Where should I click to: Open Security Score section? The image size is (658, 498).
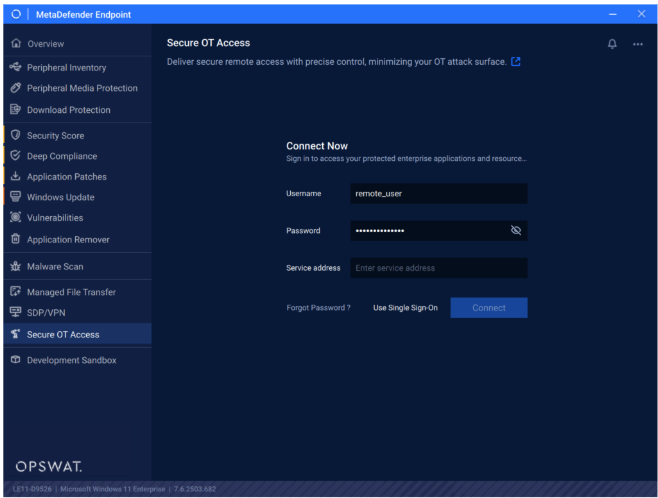click(x=78, y=136)
